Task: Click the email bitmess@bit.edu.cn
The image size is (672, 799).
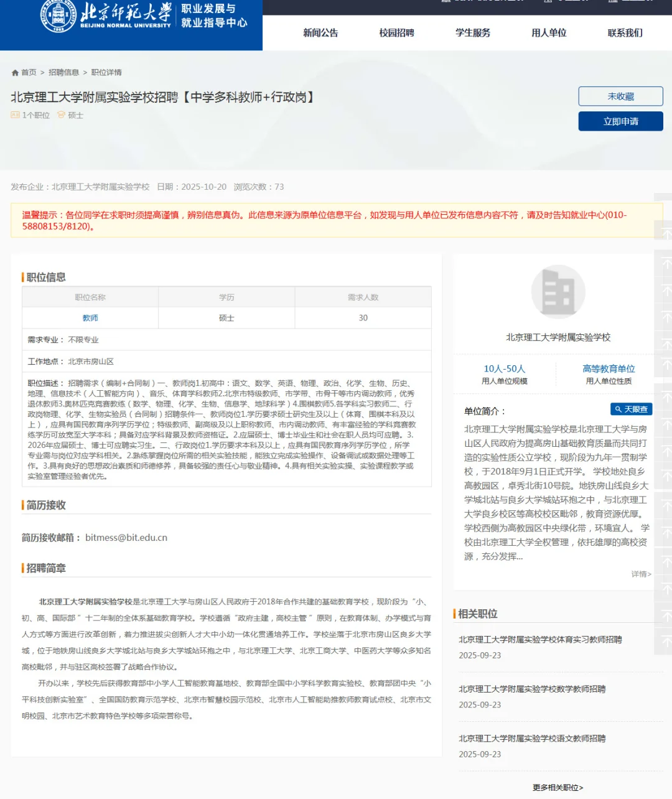Action: 126,538
